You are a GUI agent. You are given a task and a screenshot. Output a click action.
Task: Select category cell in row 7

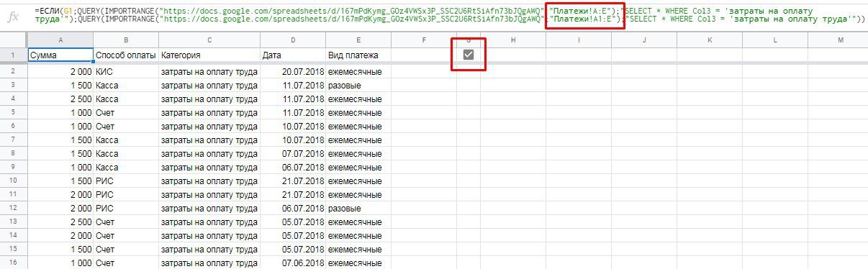(209, 140)
